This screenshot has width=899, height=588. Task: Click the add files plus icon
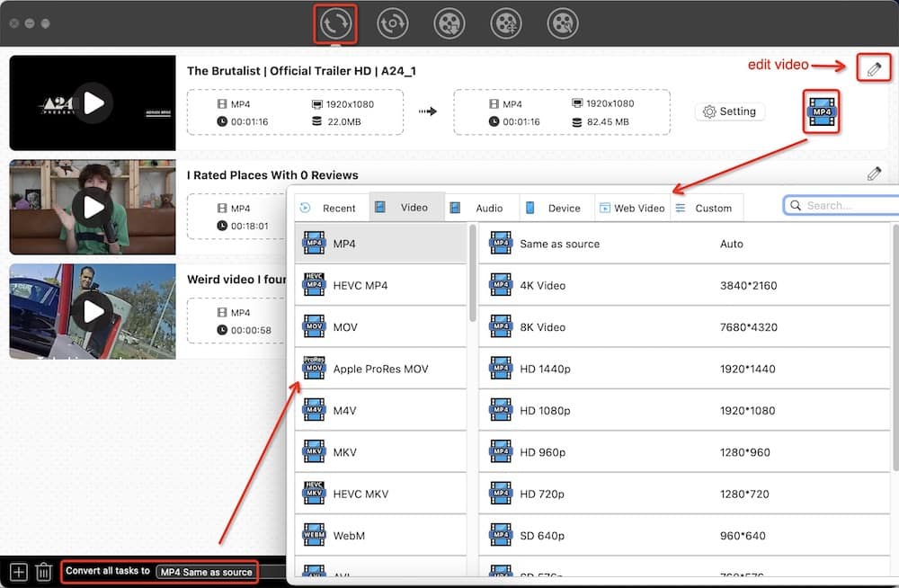[17, 571]
